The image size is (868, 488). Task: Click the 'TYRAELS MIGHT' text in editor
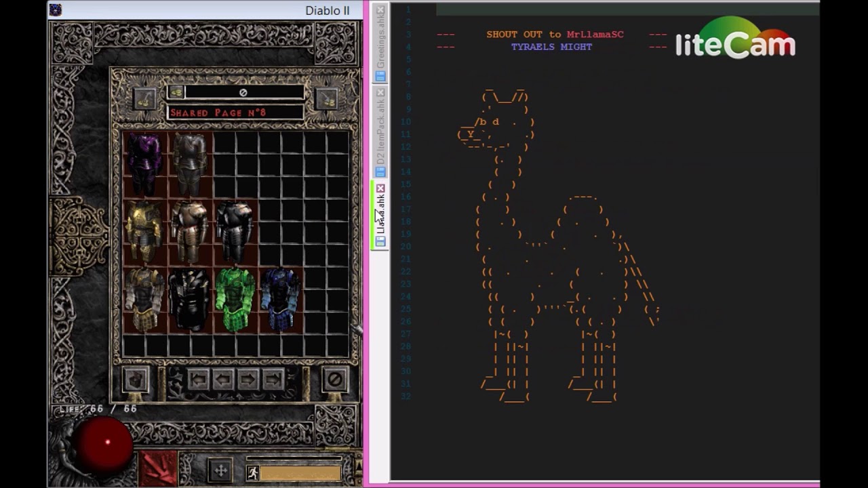[552, 47]
